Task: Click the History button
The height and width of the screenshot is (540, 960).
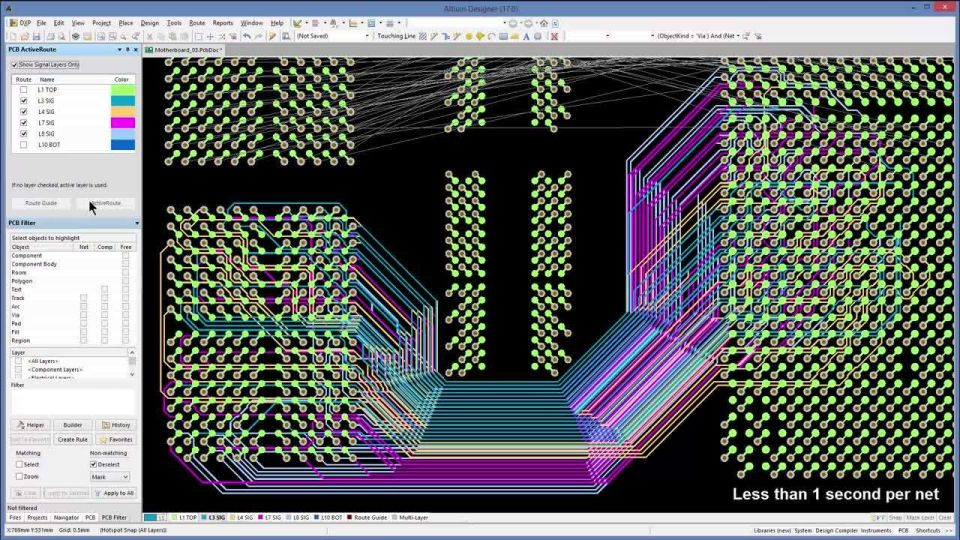Action: (x=116, y=425)
